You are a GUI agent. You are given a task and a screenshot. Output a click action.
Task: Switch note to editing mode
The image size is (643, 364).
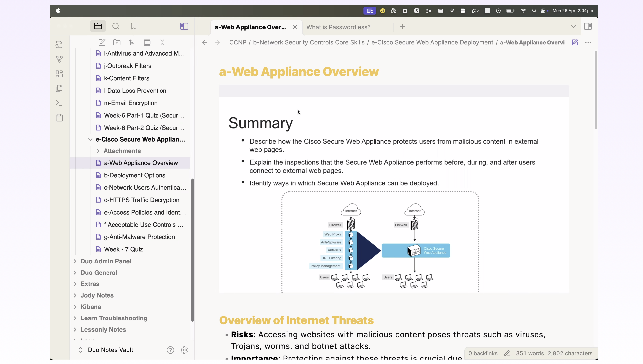tap(575, 42)
